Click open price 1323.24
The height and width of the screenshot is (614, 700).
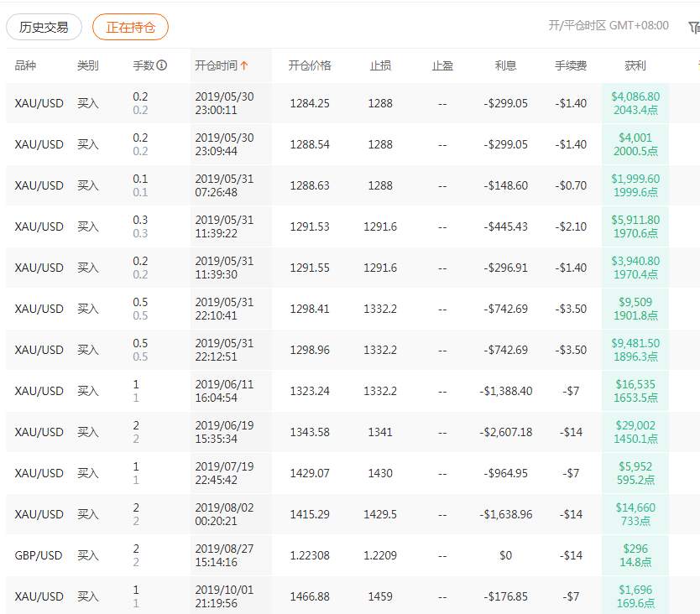pyautogui.click(x=310, y=392)
